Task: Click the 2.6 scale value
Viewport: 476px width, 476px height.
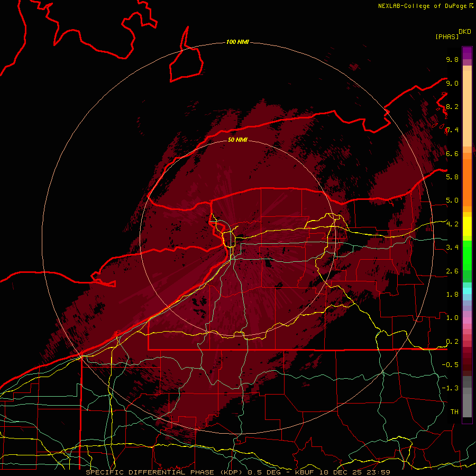Action: tap(452, 271)
